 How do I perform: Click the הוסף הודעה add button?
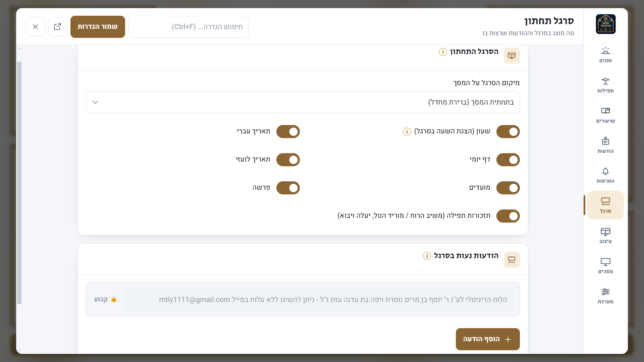(x=488, y=339)
